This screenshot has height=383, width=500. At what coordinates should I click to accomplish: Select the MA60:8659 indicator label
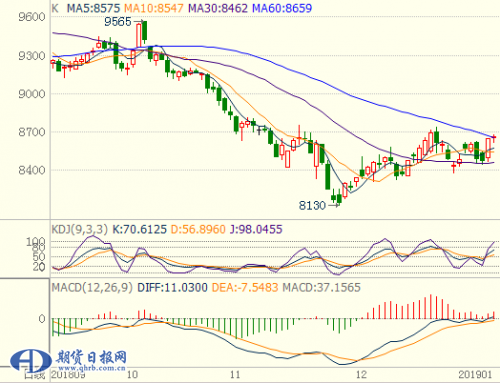[282, 8]
